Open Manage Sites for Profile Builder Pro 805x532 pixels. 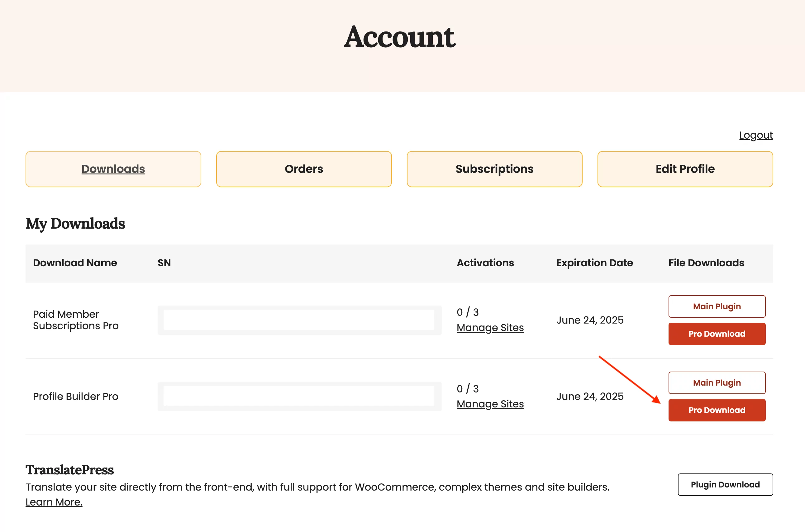click(x=490, y=404)
